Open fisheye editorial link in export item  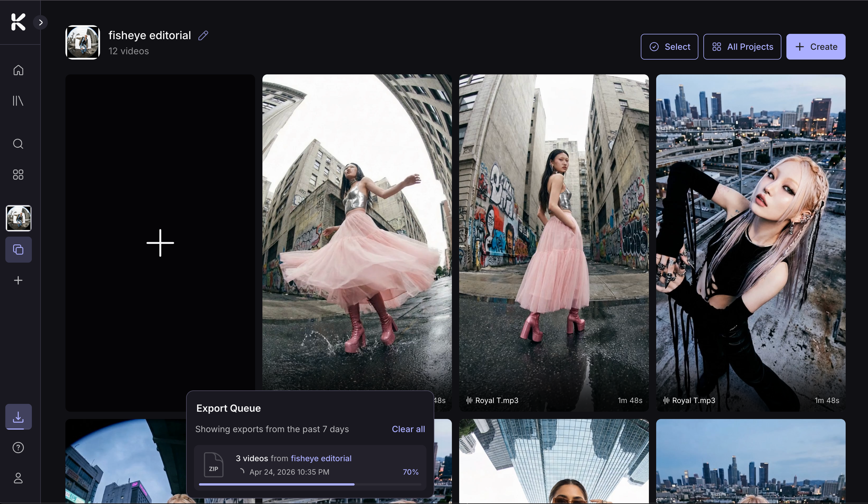(x=321, y=458)
